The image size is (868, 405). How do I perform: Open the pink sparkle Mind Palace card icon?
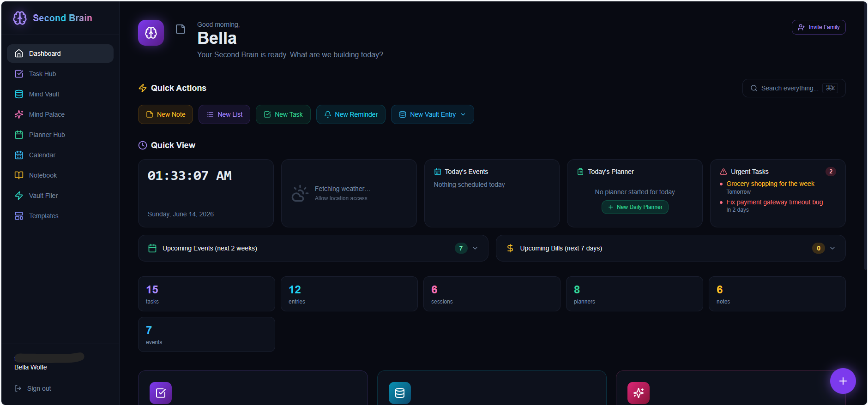pos(639,393)
